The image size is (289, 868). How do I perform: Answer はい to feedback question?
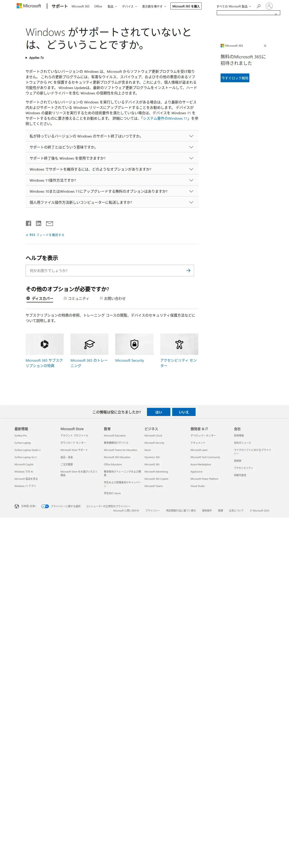[159, 412]
